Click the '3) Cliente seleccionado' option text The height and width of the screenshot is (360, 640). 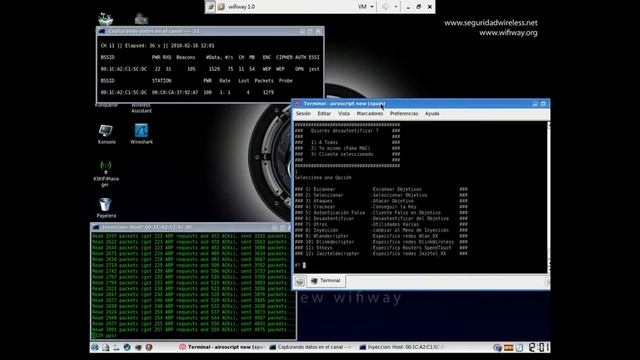(x=342, y=154)
